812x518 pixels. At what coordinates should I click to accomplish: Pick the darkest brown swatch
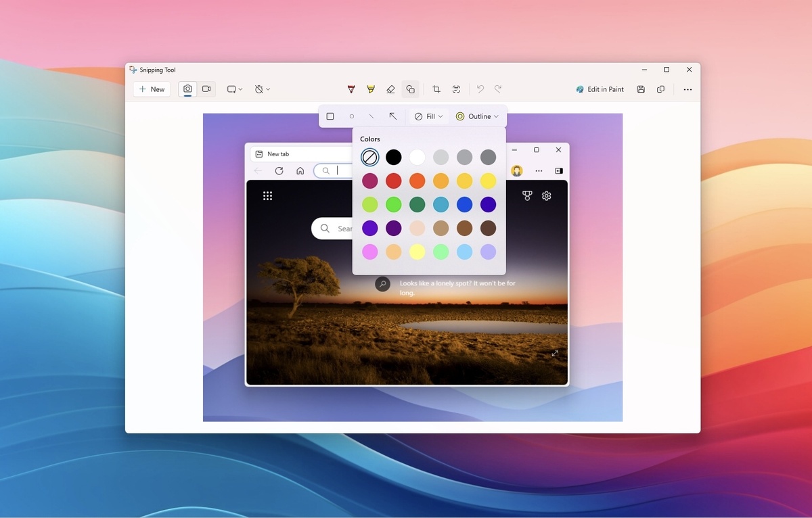click(x=488, y=228)
